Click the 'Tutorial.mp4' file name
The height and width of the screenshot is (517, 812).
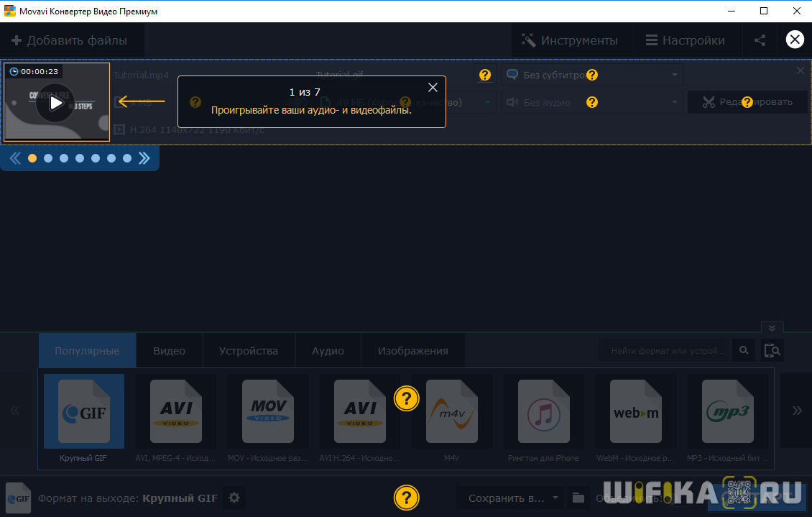(141, 75)
